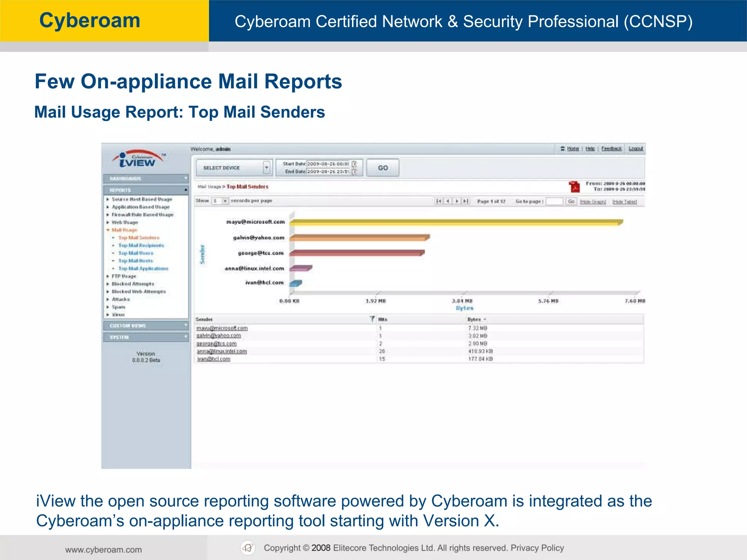Expand Web Usage reports

pos(125,222)
